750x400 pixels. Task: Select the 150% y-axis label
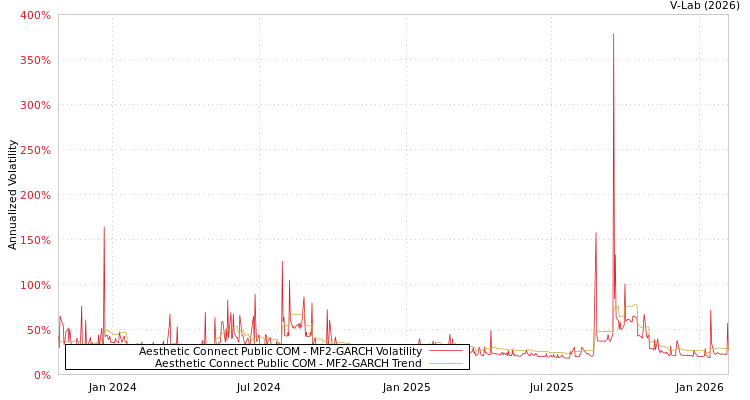pyautogui.click(x=35, y=240)
